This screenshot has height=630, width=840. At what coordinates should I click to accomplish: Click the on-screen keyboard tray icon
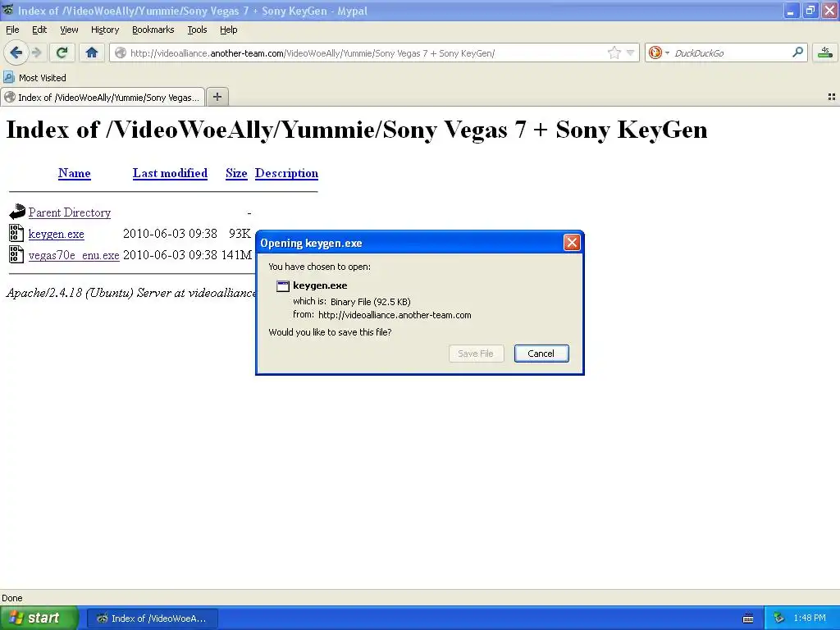click(x=748, y=619)
